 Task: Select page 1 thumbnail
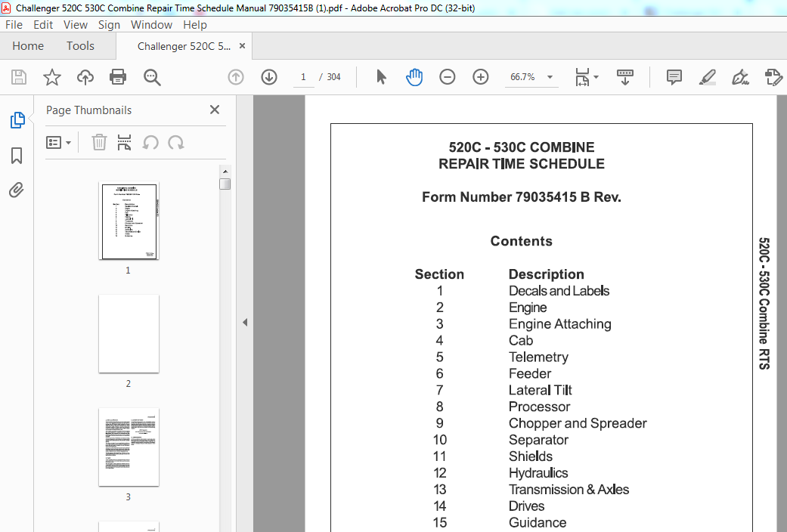pyautogui.click(x=129, y=221)
